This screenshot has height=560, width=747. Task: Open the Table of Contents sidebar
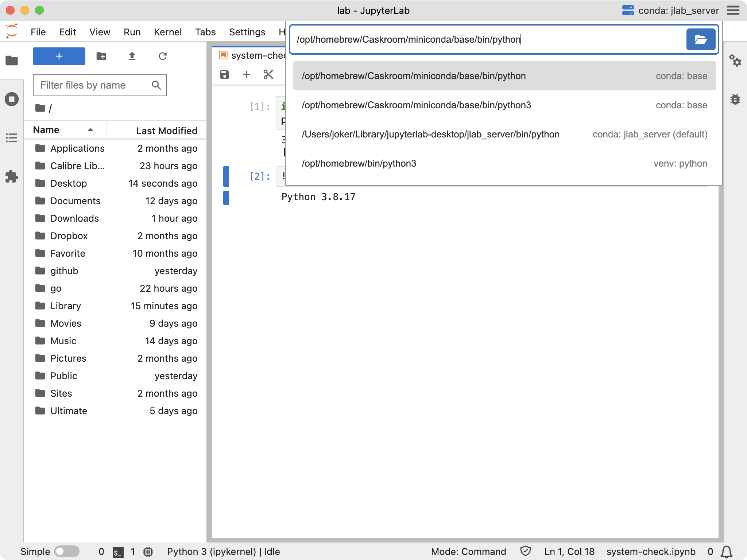(x=12, y=138)
